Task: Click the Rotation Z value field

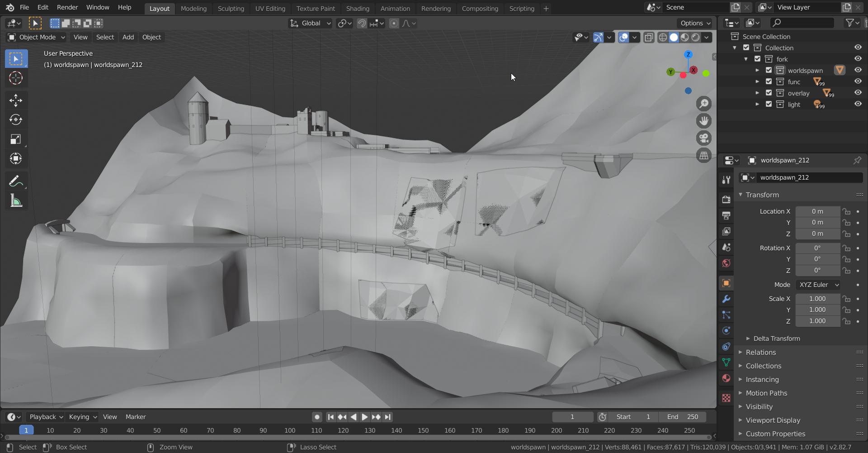Action: (817, 271)
